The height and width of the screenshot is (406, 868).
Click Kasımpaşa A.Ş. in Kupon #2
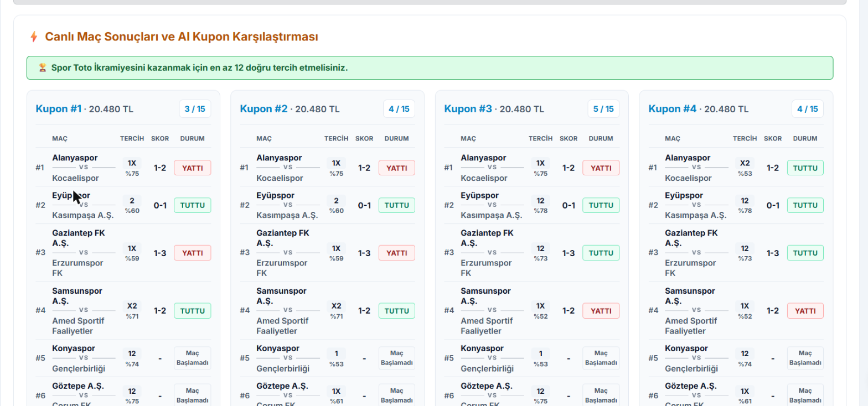[x=287, y=215]
